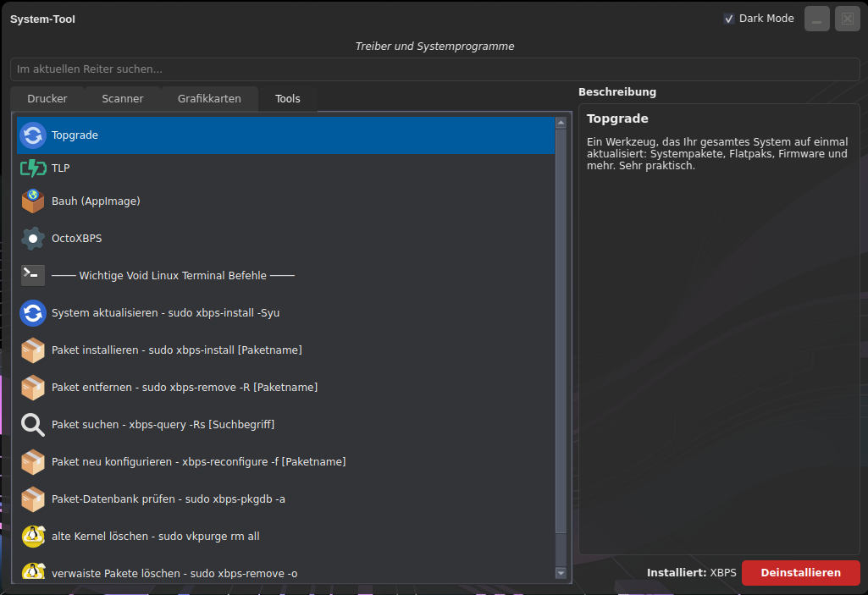Click the OctoXBPS gear icon
The image size is (868, 595).
[33, 239]
